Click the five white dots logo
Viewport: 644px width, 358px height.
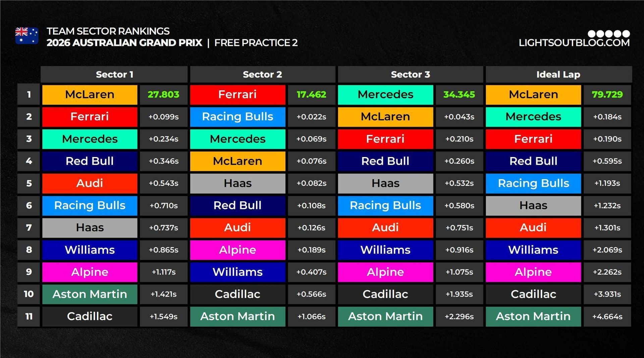click(x=608, y=34)
